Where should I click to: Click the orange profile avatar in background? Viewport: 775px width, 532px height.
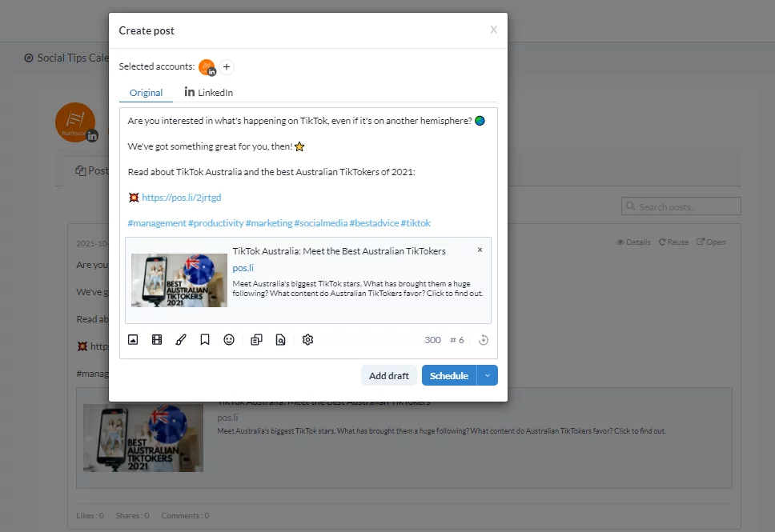tap(75, 122)
